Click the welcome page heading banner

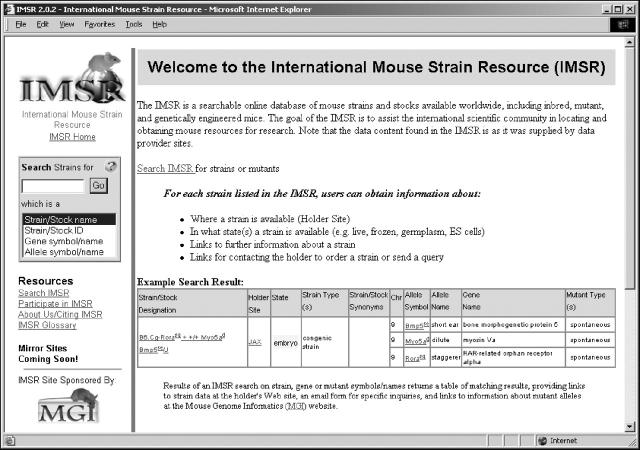click(376, 67)
